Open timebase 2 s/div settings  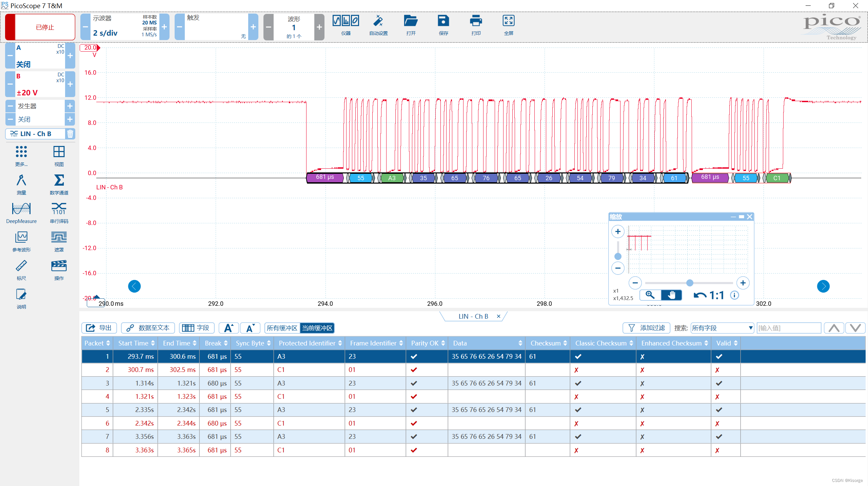click(125, 27)
